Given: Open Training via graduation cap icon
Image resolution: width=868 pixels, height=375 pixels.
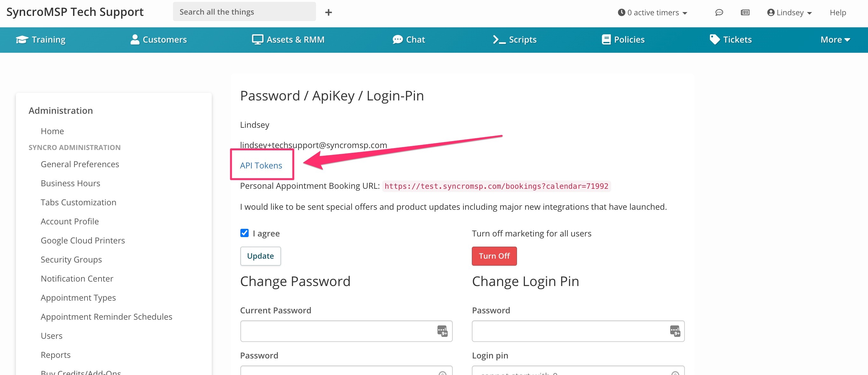Looking at the screenshot, I should (x=22, y=39).
